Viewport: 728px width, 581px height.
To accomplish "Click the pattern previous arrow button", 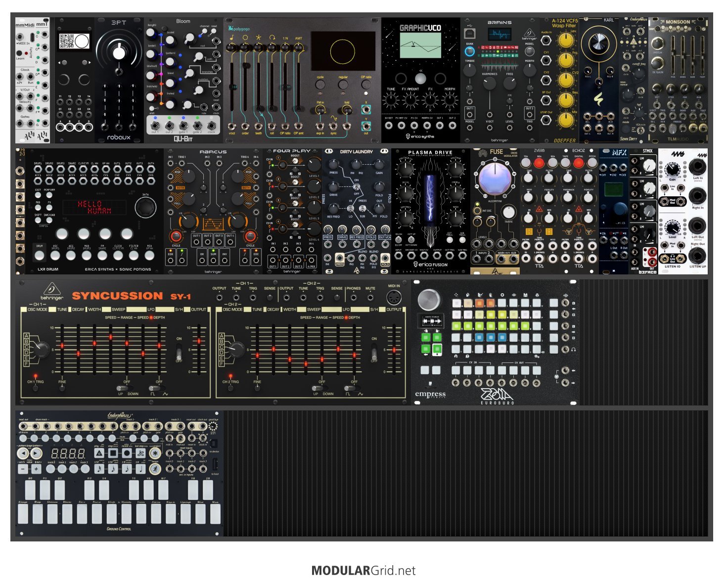I will pos(23,452).
